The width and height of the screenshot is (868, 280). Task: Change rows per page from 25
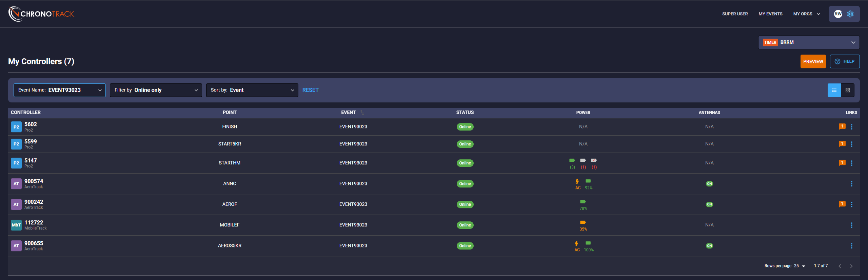800,266
